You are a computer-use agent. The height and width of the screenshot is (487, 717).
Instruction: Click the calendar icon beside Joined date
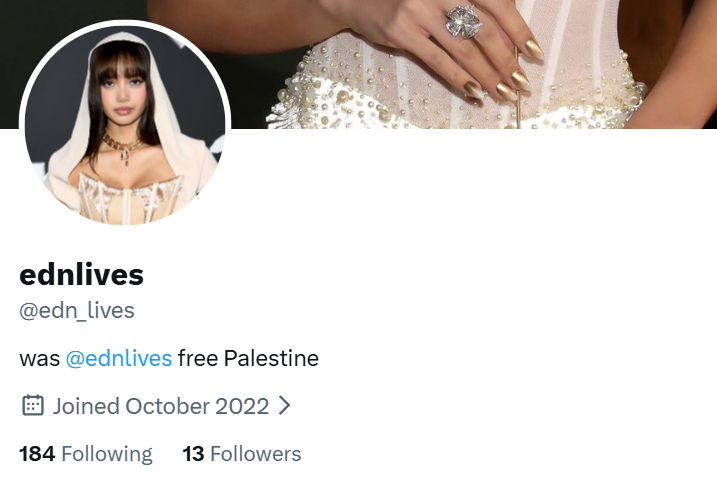33,406
